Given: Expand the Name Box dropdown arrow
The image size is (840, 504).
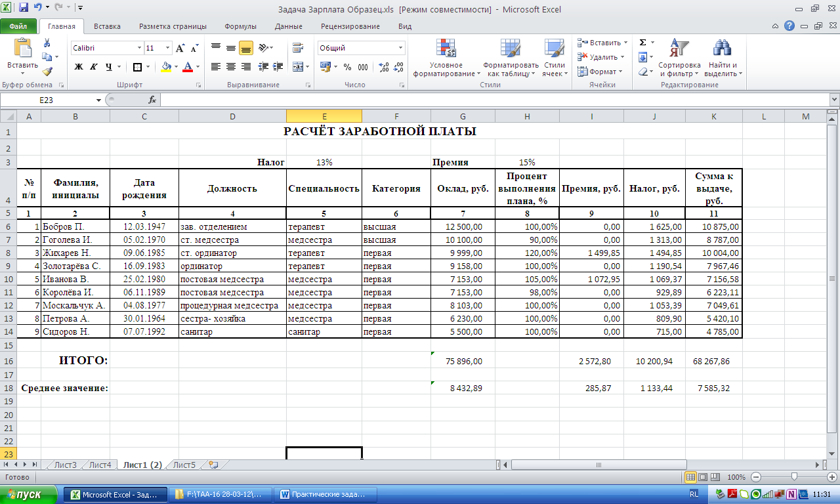Looking at the screenshot, I should coord(99,100).
